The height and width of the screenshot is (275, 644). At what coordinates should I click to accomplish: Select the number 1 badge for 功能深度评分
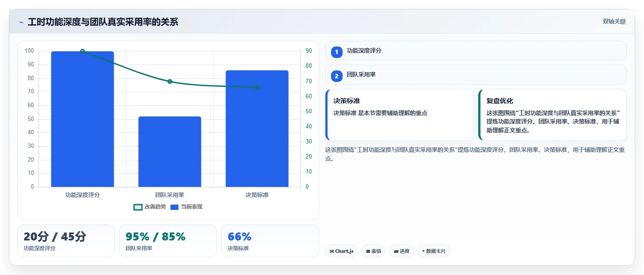336,52
